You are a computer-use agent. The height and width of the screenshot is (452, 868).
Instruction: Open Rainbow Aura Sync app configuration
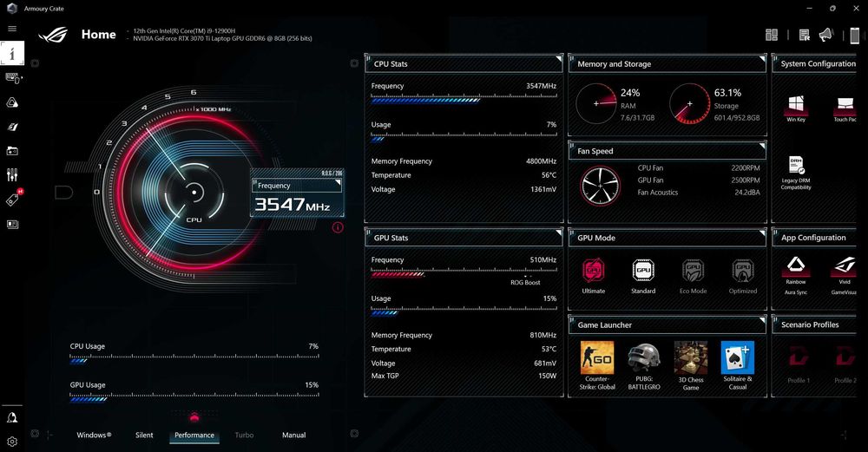796,275
